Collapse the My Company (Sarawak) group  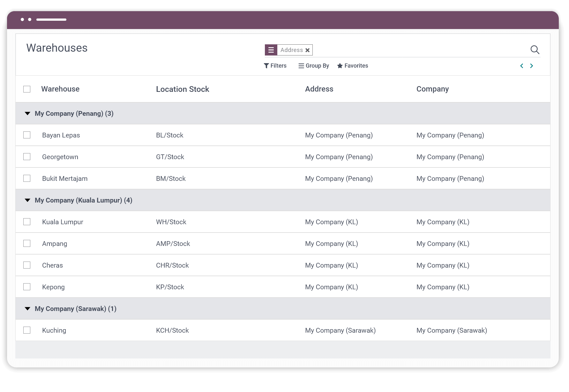[x=27, y=308]
